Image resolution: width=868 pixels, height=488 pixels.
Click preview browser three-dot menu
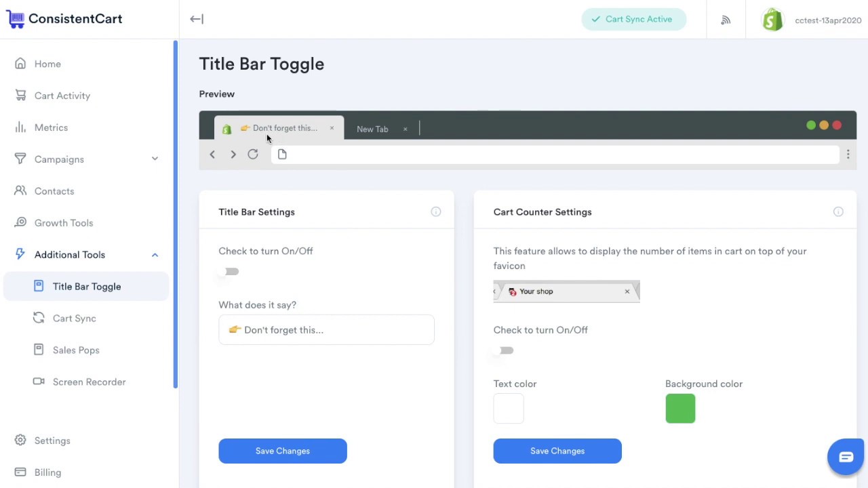pyautogui.click(x=848, y=155)
